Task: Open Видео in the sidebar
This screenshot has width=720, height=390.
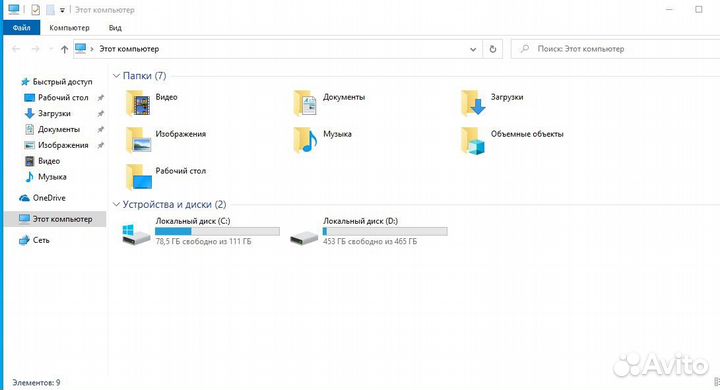Action: (x=42, y=161)
